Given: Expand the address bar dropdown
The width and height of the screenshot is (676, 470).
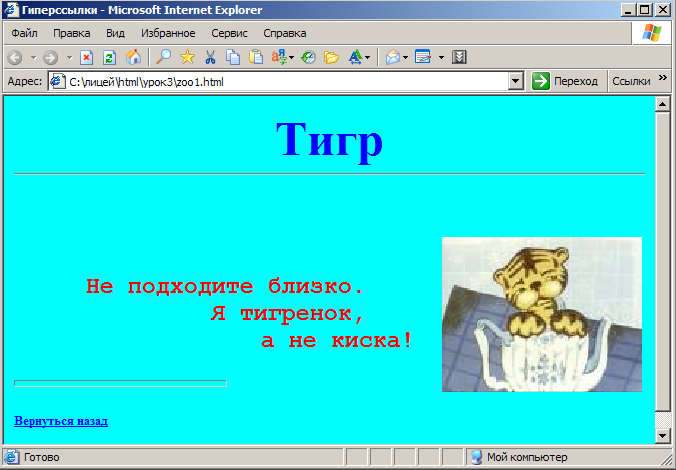Looking at the screenshot, I should 516,81.
